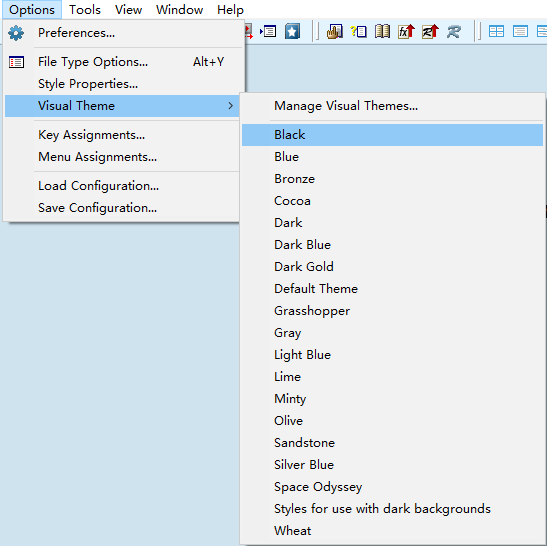Screen dimensions: 547x546
Task: Open the View menu
Action: pos(128,10)
